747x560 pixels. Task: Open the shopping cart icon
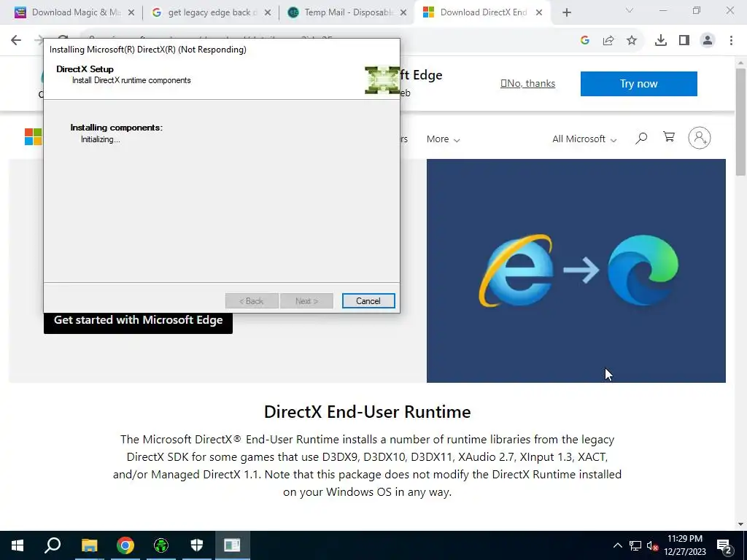tap(669, 137)
